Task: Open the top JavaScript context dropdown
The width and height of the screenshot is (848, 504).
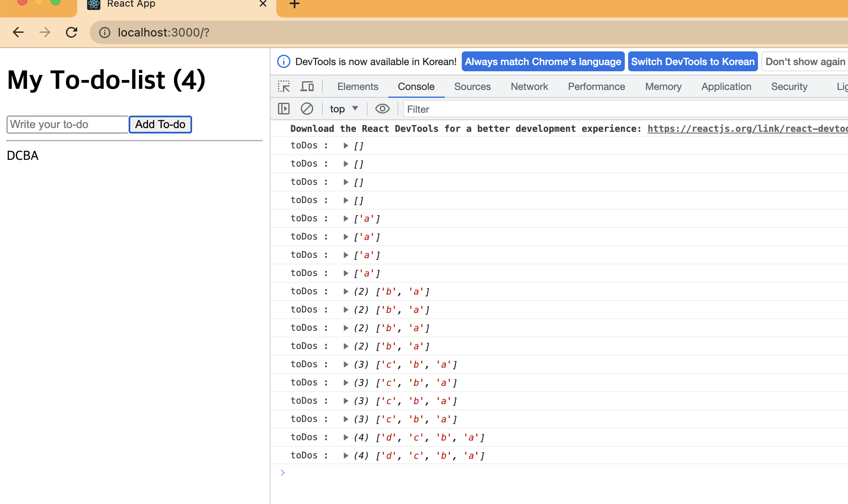Action: pyautogui.click(x=344, y=109)
